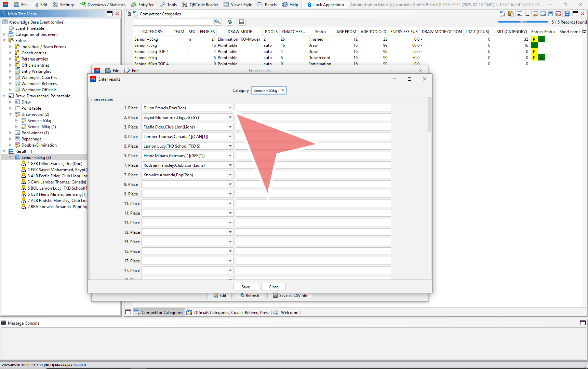Collapse the Draw record (2) tree node
Screen dimensions: 588x369
[11, 114]
